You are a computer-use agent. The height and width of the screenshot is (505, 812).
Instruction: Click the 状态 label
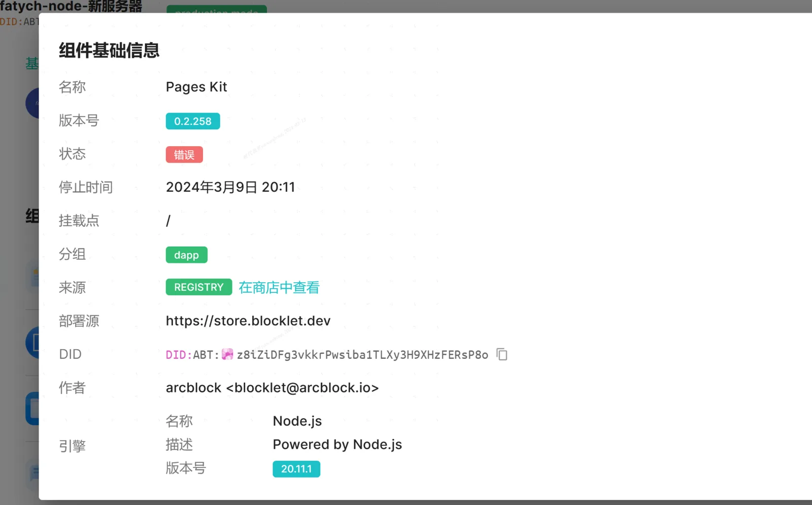coord(72,154)
